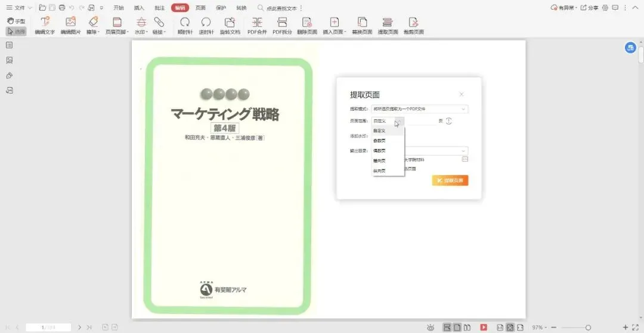The height and width of the screenshot is (333, 644).
Task: Switch to the 插入 tab
Action: tap(139, 8)
